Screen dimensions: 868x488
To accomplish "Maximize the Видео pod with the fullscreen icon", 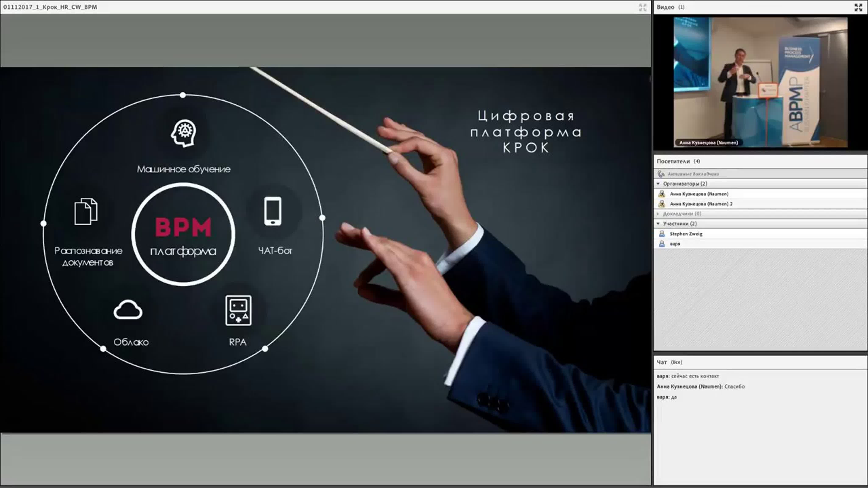I will click(858, 7).
